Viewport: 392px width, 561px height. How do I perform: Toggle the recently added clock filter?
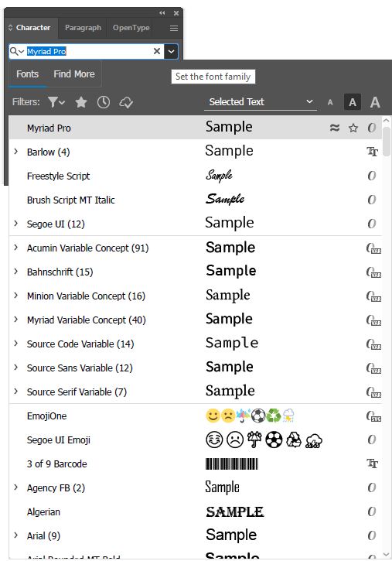tap(104, 102)
